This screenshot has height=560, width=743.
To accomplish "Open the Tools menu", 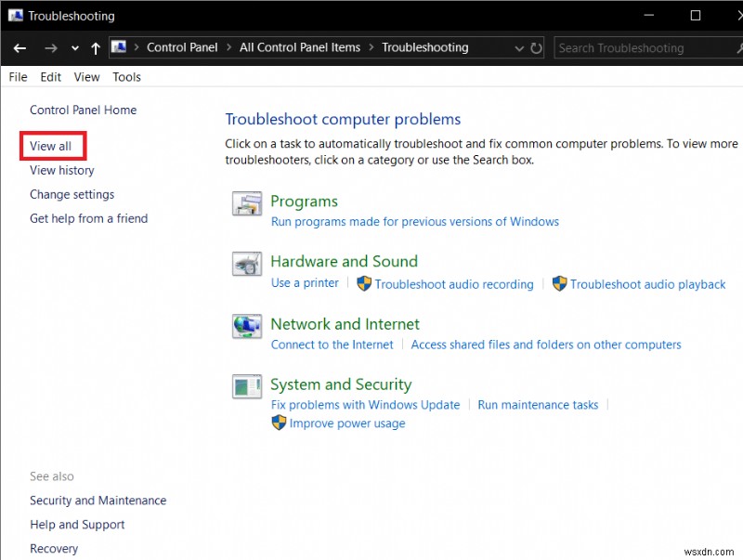I will [x=126, y=77].
